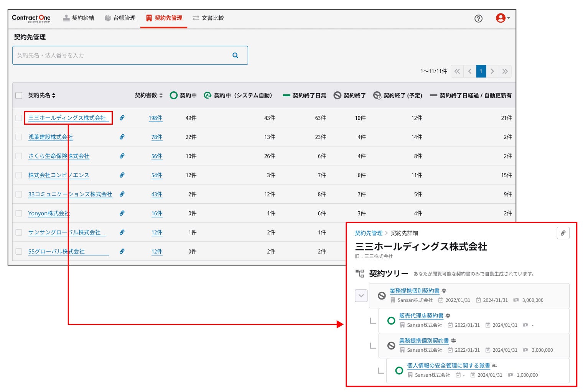Click link icon in 契約先詳細 panel corner
This screenshot has height=392, width=583.
click(x=563, y=233)
